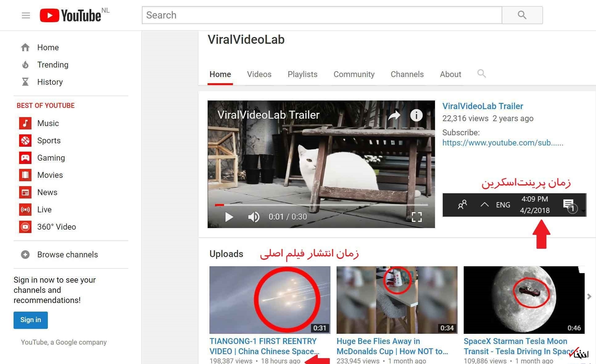Open TIANGONG-1 FIRST REENTRY VIDEO title
Screen dimensions: 596x364
264,346
